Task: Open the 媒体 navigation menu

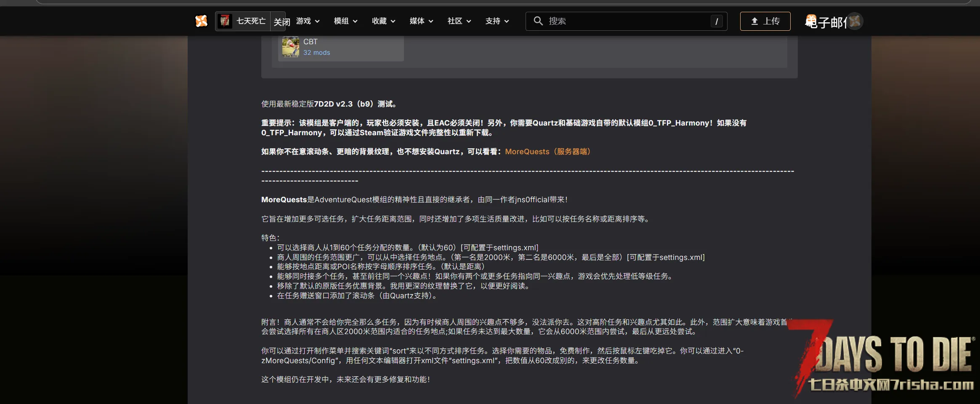Action: [421, 21]
